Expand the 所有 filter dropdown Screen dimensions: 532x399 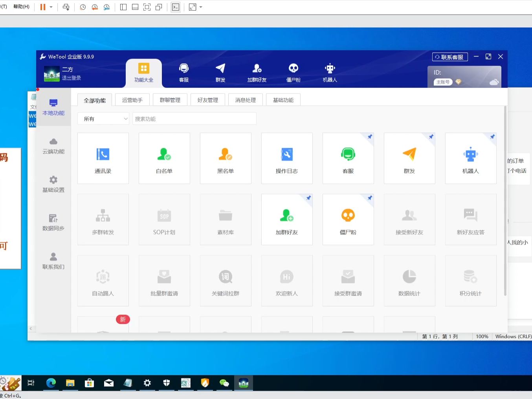point(103,119)
